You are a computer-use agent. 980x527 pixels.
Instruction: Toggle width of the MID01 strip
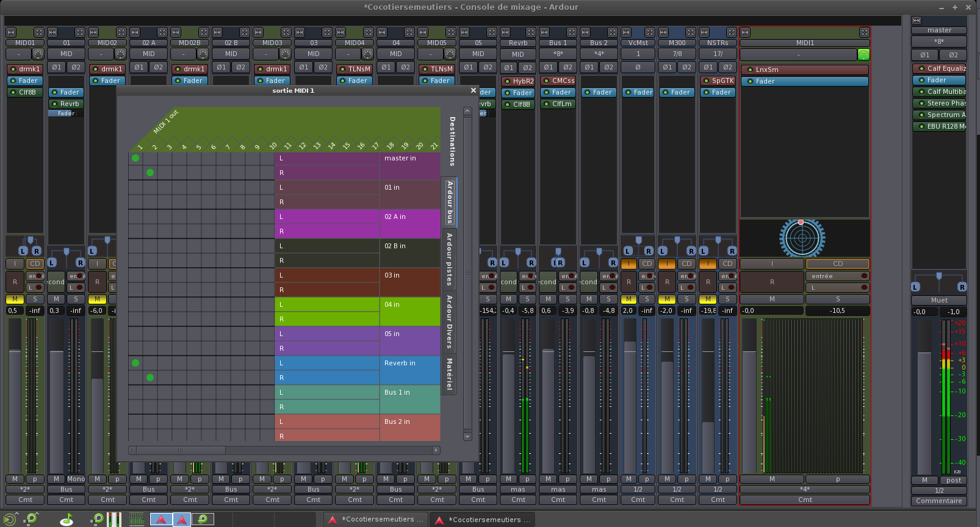pyautogui.click(x=10, y=32)
